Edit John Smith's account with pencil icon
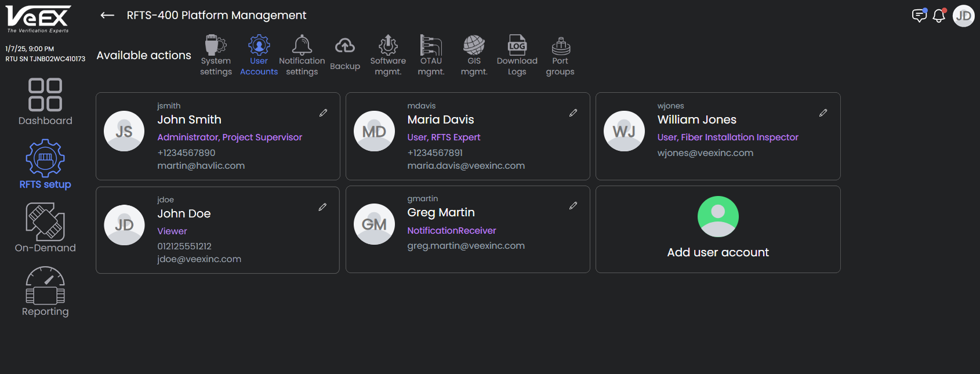 pos(323,113)
